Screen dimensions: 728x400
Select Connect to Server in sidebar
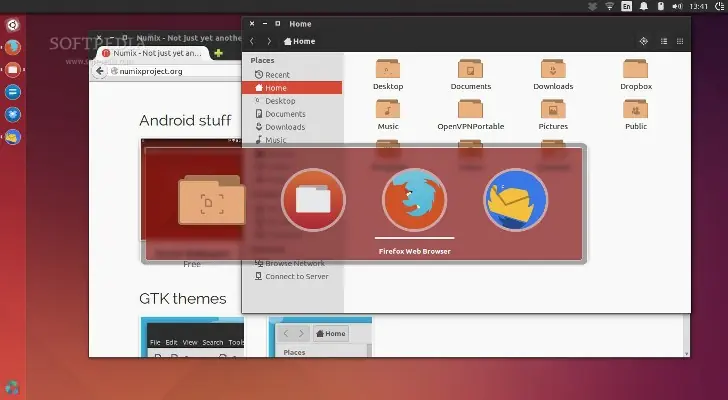(292, 276)
